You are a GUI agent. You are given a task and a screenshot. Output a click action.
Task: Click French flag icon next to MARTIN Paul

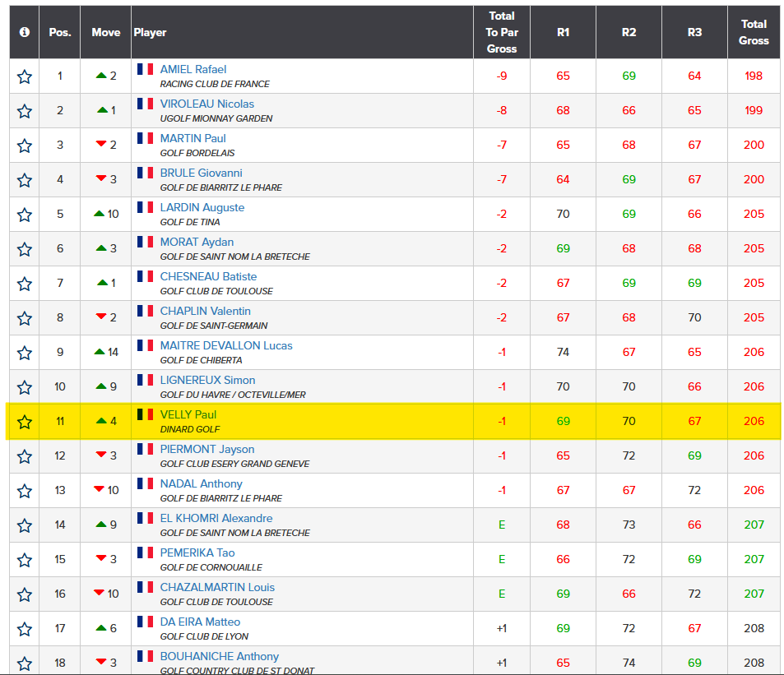(145, 138)
